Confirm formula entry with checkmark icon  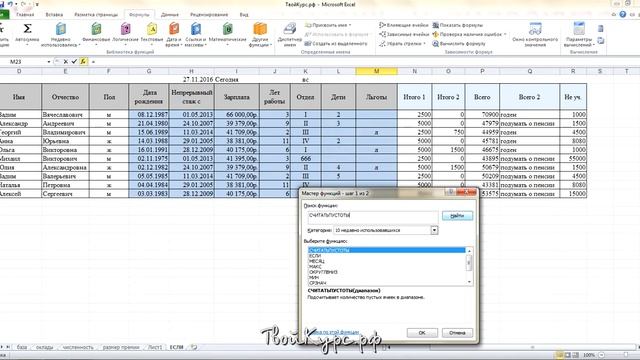coord(74,62)
